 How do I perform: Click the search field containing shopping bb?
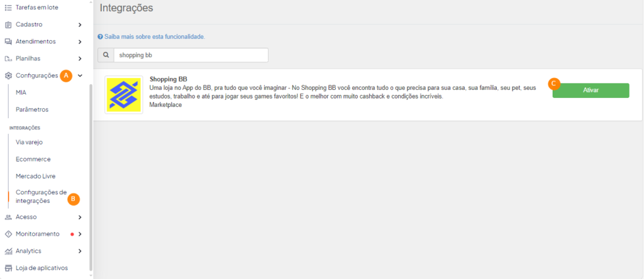point(191,55)
